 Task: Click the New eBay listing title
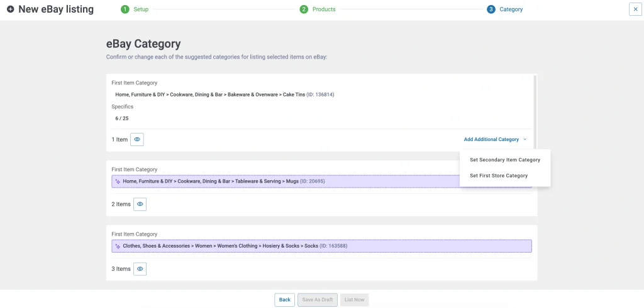pos(56,9)
